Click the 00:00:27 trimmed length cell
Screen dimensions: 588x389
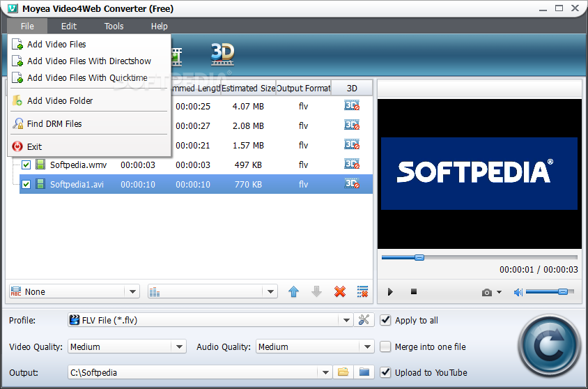tap(193, 125)
